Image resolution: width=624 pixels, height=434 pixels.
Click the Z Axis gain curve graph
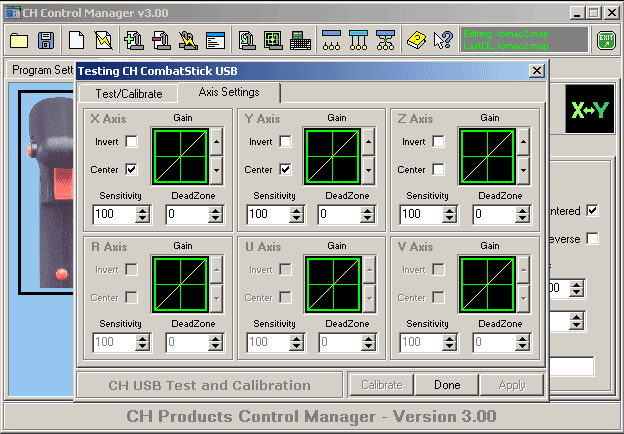487,156
